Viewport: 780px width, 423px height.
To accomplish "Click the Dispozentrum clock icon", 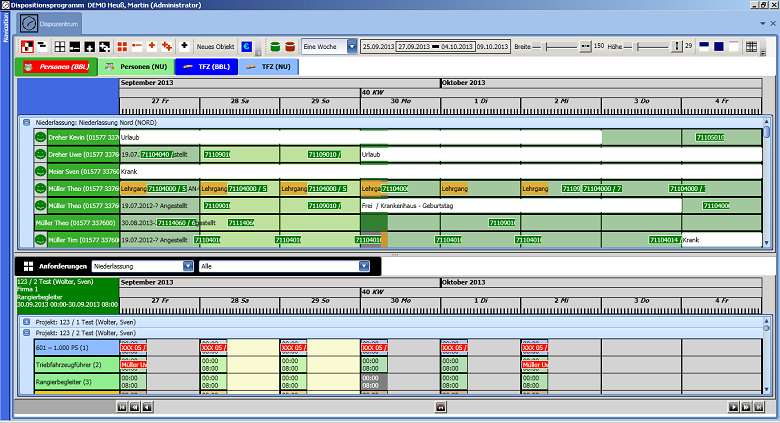I will pyautogui.click(x=29, y=23).
